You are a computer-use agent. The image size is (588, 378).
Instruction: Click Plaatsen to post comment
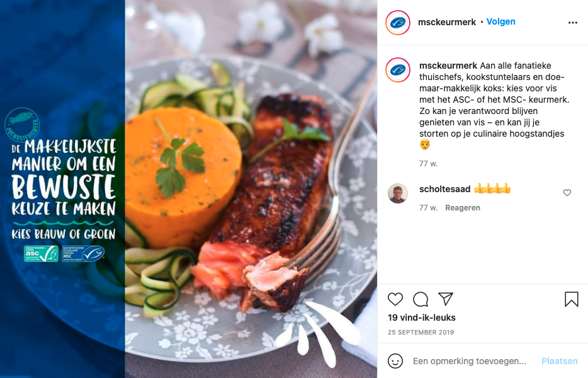[x=559, y=361]
